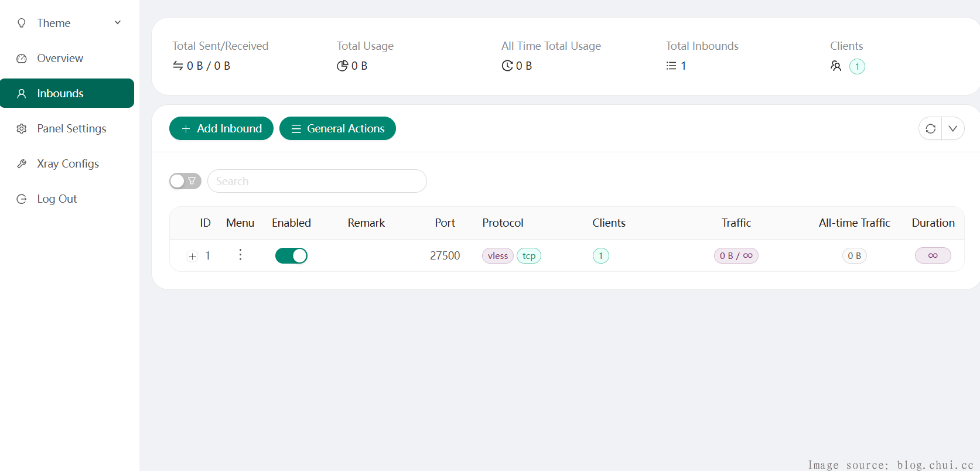
Task: Click the Overview dashboard icon
Action: click(x=22, y=59)
